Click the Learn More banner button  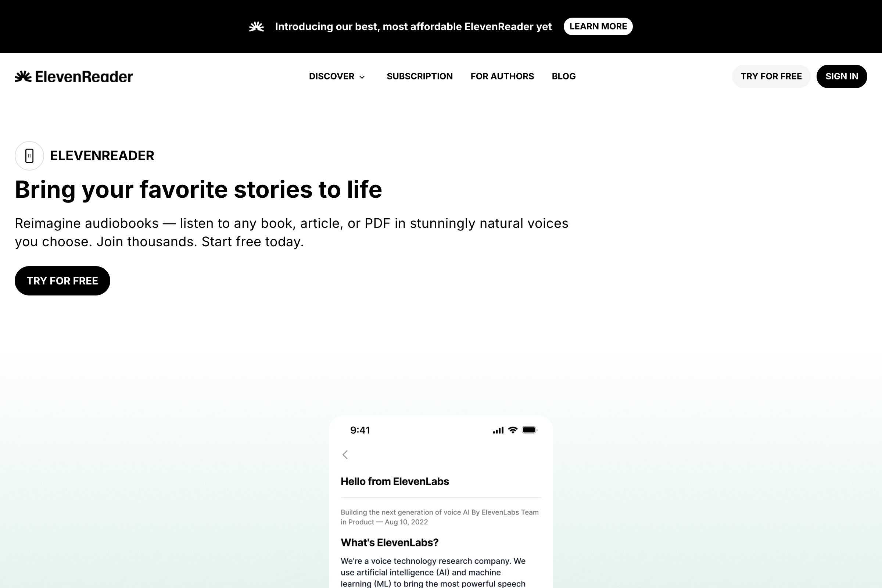point(598,26)
